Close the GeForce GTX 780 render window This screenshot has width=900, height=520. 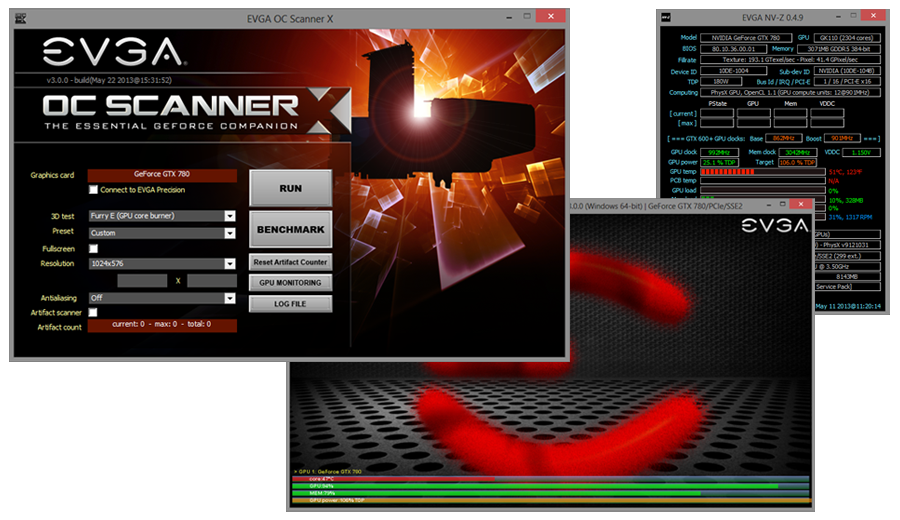coord(801,204)
